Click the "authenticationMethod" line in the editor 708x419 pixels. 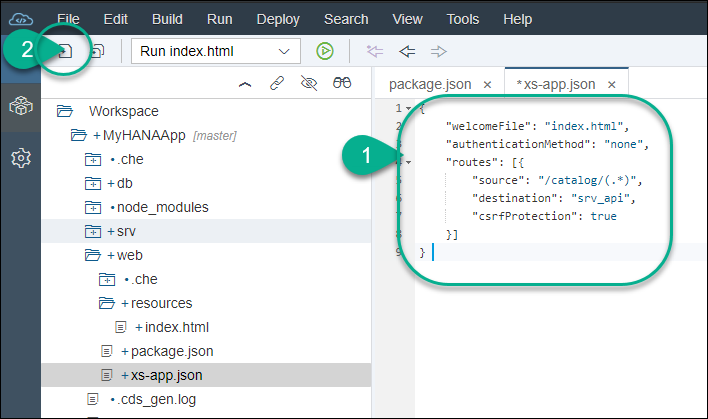pos(547,144)
